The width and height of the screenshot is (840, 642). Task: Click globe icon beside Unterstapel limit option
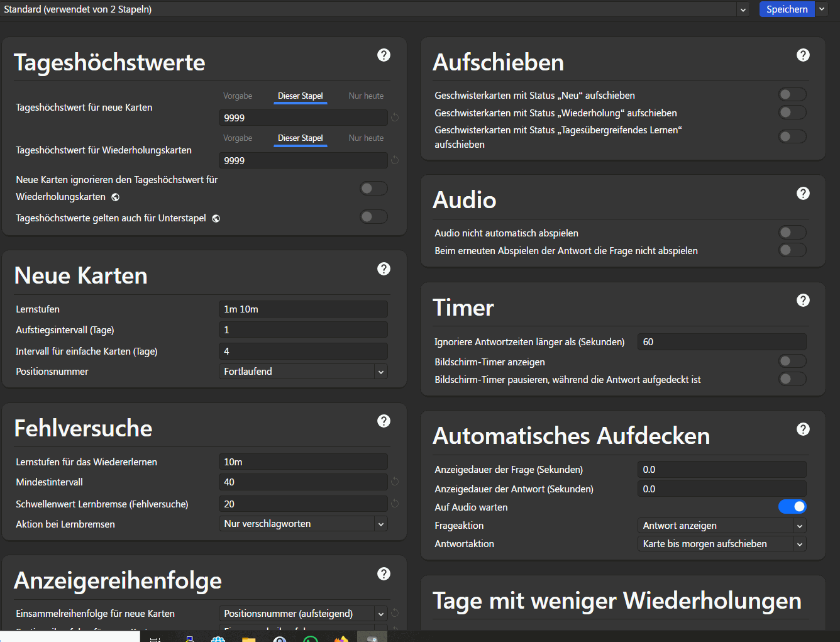216,218
